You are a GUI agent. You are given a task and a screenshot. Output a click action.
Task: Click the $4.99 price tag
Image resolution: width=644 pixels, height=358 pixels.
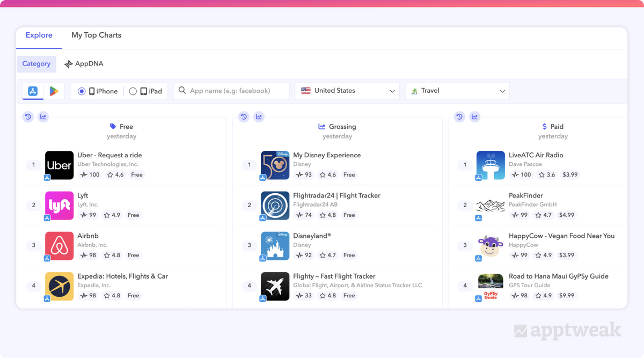tap(567, 215)
